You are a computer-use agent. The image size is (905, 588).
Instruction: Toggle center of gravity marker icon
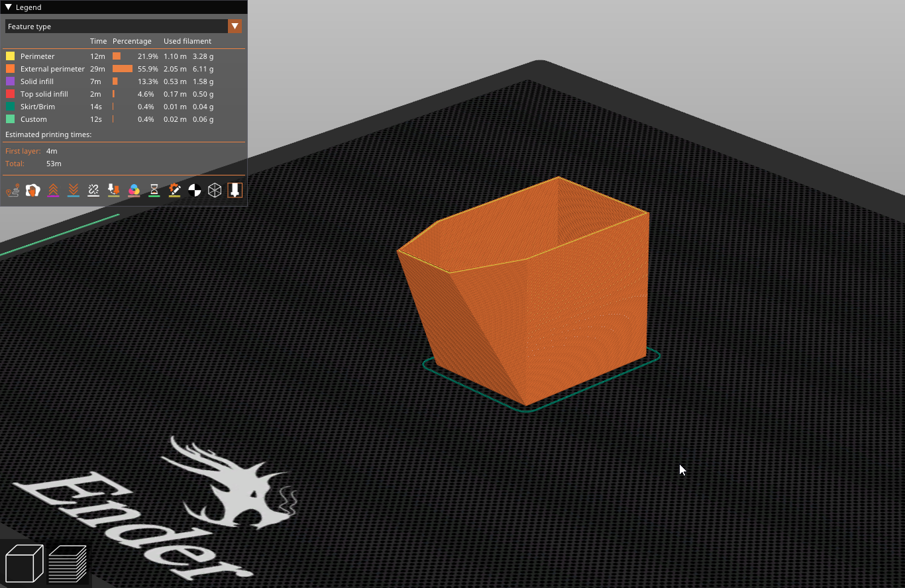(x=195, y=191)
